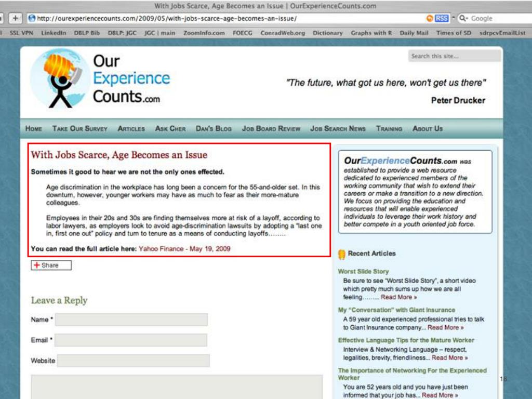The height and width of the screenshot is (399, 532).
Task: Open the Worst Slide Story article
Action: coord(363,271)
